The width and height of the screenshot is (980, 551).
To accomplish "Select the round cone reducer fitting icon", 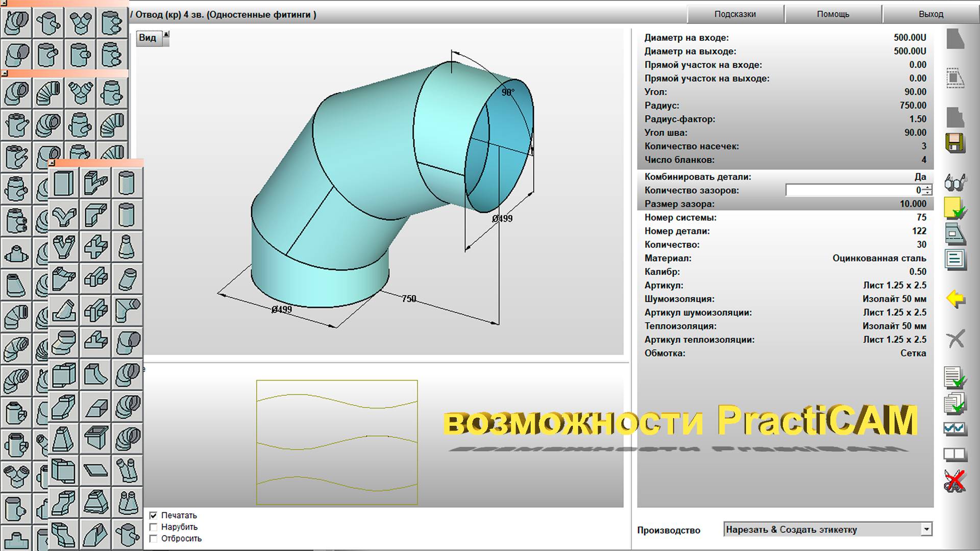I will [127, 247].
